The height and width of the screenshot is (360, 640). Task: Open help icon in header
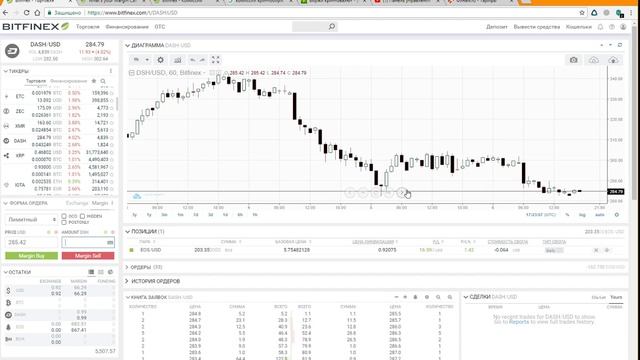(612, 27)
